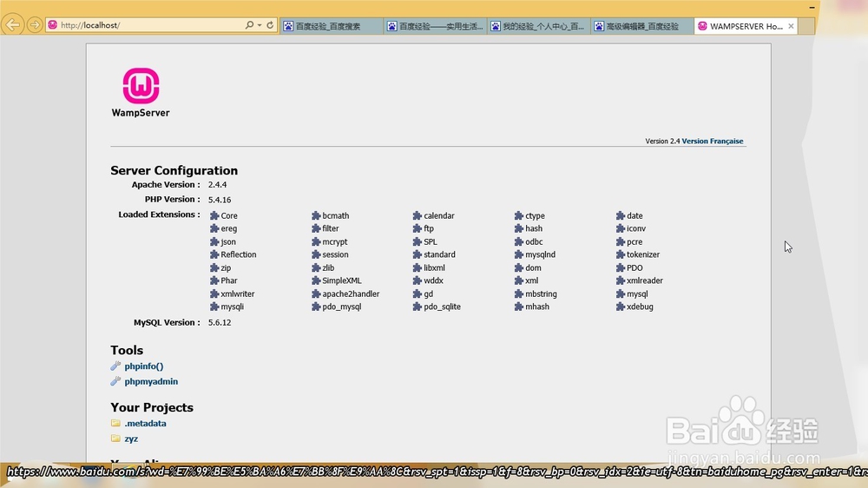Click the refresh icon in address bar
Screen dimensions: 868x488
tap(270, 25)
